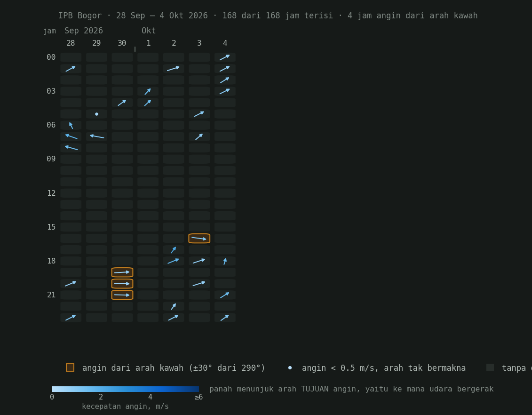Click the wind speed color scale bar

126,389
